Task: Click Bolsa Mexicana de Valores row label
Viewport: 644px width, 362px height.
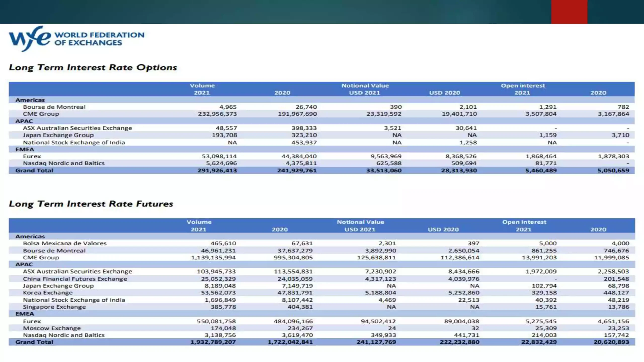Action: click(x=65, y=243)
